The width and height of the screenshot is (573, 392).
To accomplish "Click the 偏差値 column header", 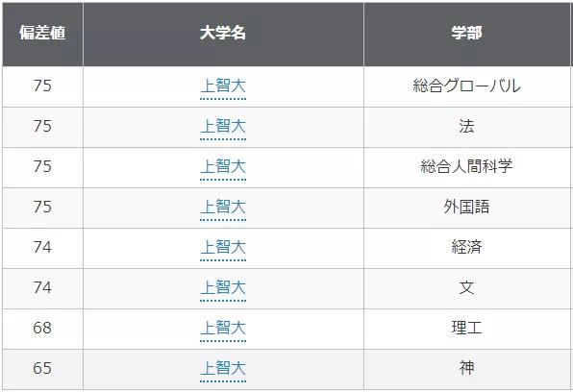I will [42, 33].
